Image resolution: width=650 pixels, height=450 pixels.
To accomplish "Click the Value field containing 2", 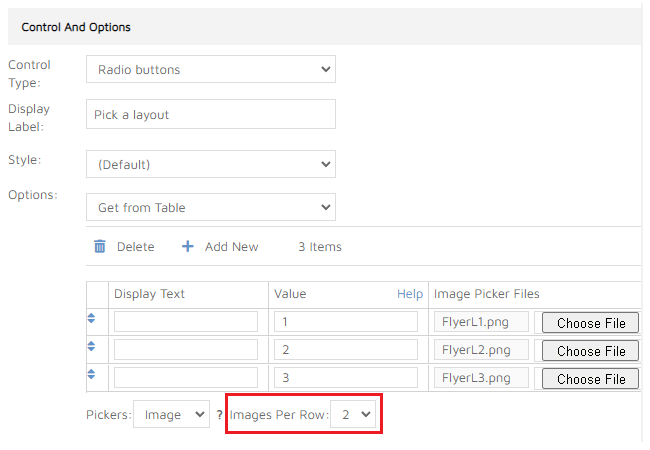I will point(345,350).
